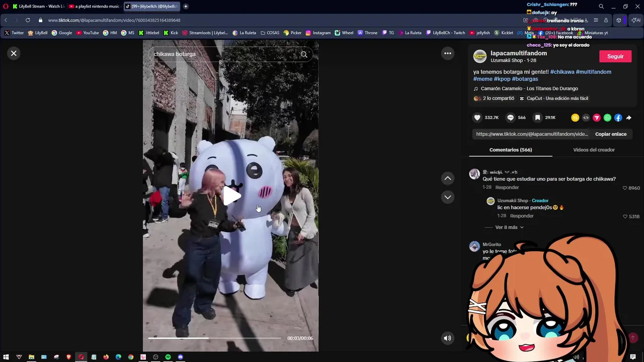
Task: Open the CapCut edición más fácil link
Action: tap(553, 99)
